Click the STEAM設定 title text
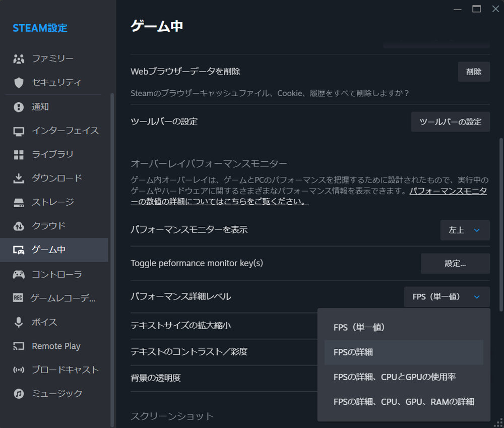 coord(40,28)
